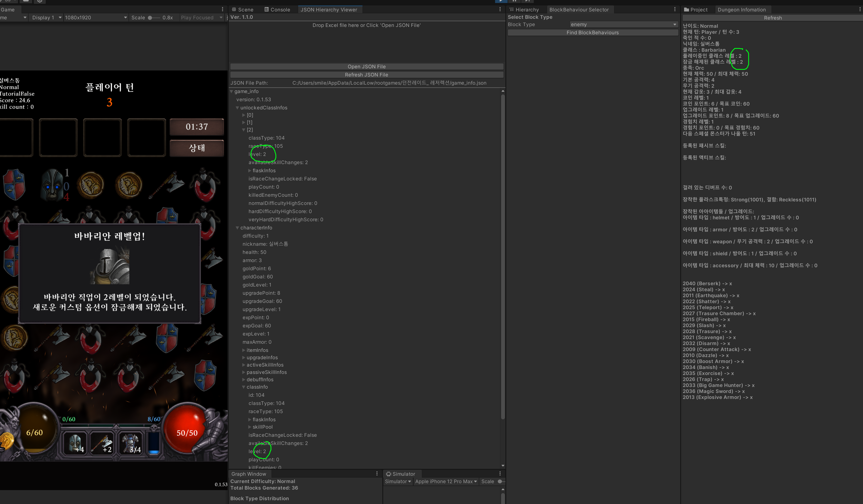The height and width of the screenshot is (504, 863).
Task: Click the body armor slot icon
Action: (x=131, y=443)
